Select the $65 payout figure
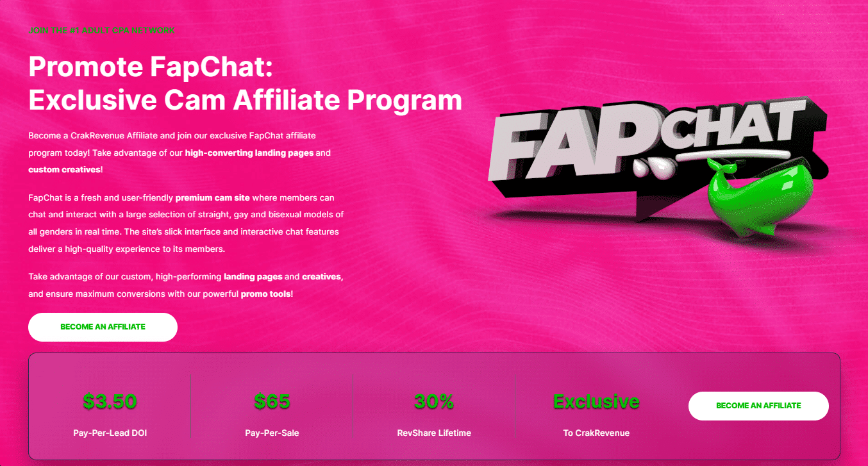 (x=272, y=402)
